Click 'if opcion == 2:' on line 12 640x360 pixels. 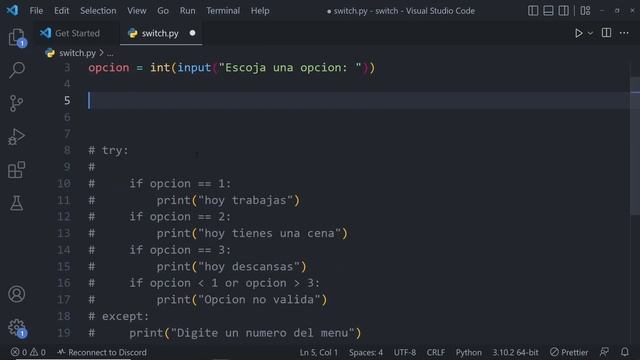pos(180,217)
